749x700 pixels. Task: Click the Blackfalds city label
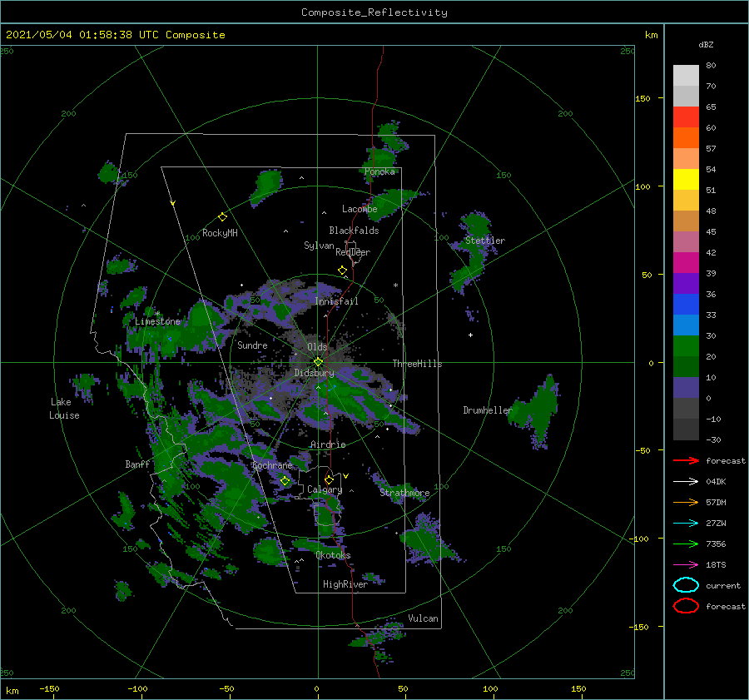pos(354,231)
